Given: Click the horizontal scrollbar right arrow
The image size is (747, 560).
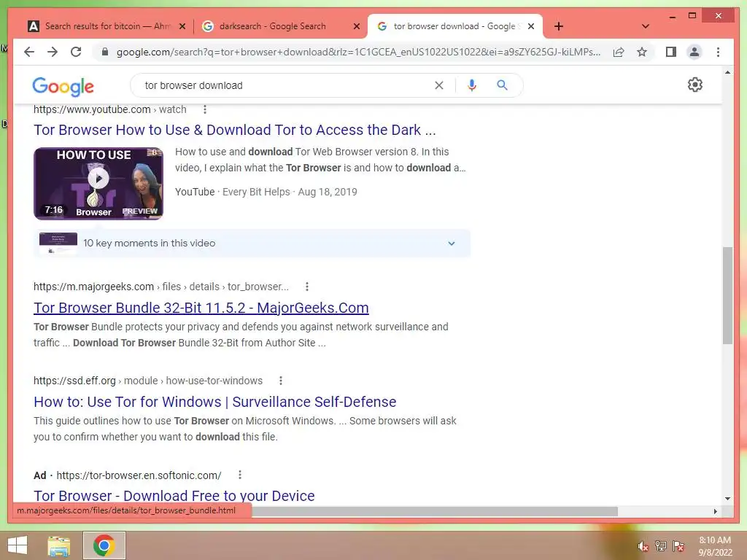Looking at the screenshot, I should tap(716, 511).
